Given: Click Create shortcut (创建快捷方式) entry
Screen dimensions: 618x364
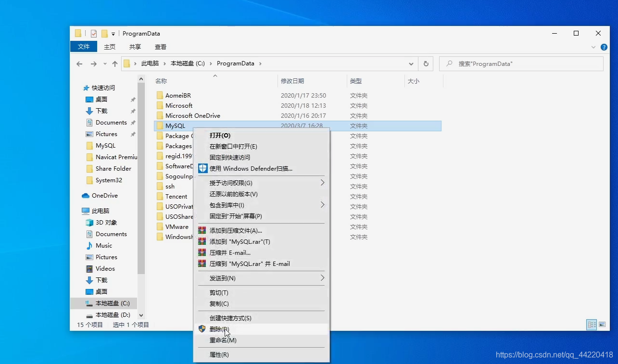Looking at the screenshot, I should [261, 318].
